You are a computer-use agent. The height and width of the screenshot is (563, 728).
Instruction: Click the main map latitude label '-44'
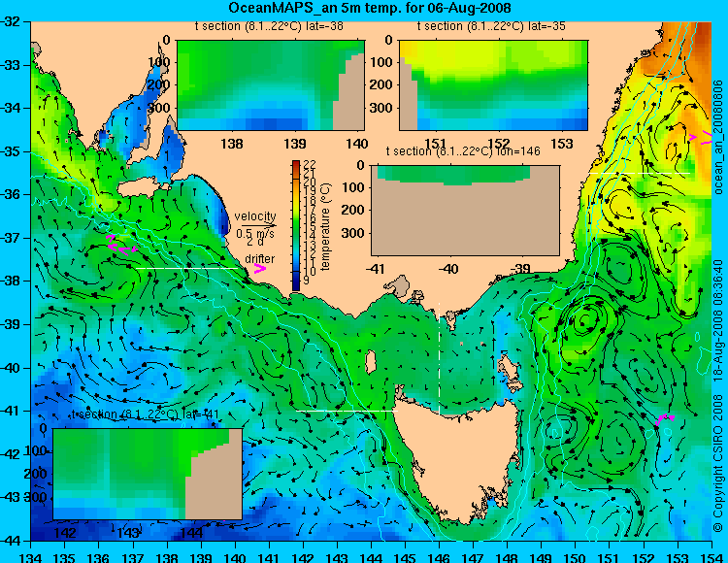click(x=11, y=541)
